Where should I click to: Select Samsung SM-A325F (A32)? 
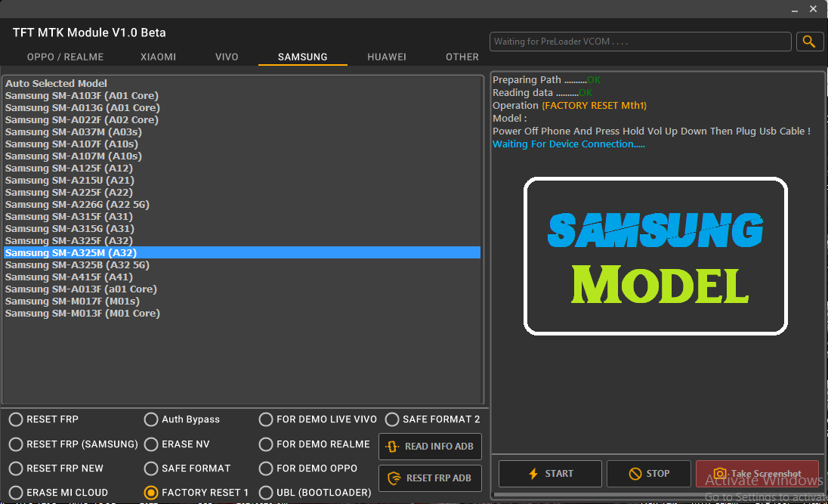point(242,241)
